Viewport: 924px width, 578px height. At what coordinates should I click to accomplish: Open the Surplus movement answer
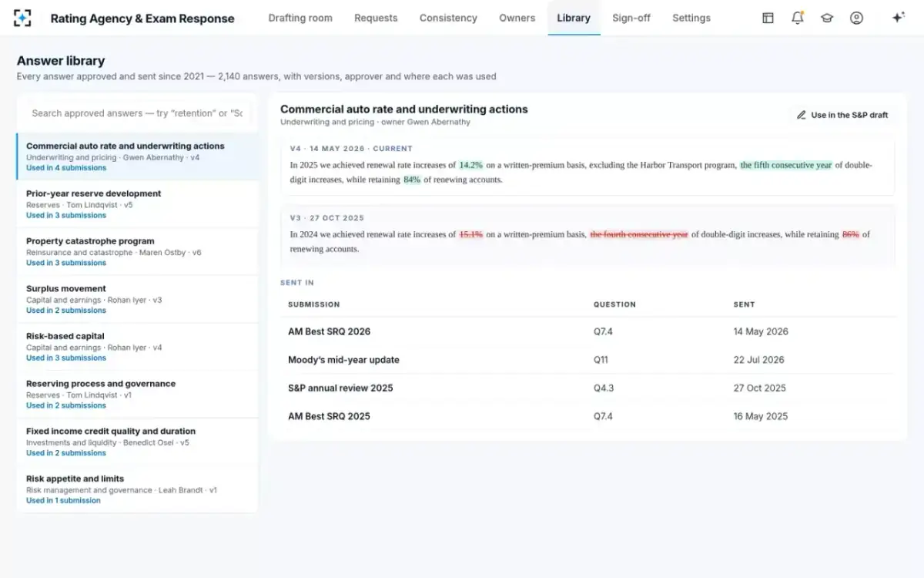pos(137,299)
